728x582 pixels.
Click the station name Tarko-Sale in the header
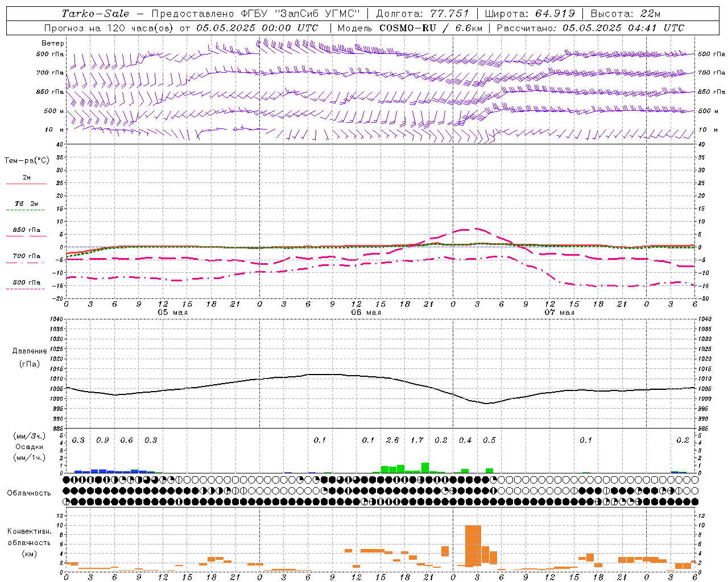(x=95, y=14)
